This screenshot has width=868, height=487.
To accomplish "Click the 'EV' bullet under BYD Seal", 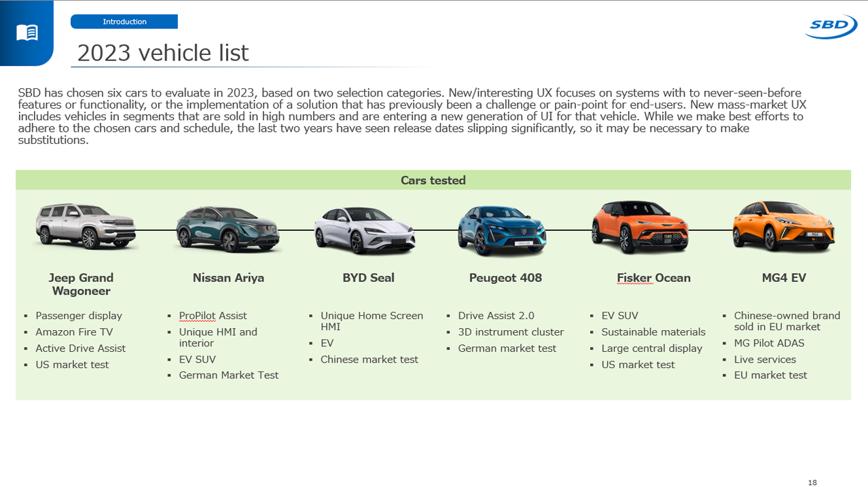I will coord(327,343).
